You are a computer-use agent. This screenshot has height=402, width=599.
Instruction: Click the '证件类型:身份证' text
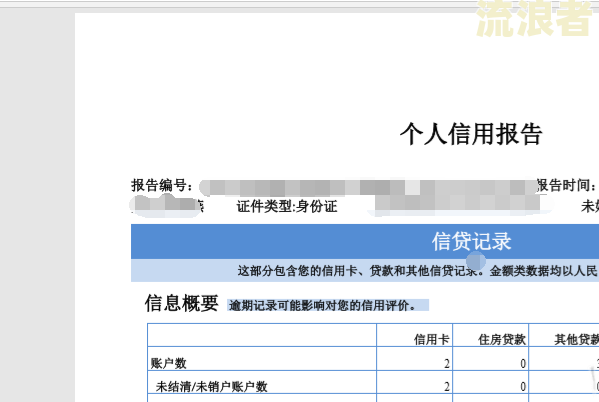287,207
